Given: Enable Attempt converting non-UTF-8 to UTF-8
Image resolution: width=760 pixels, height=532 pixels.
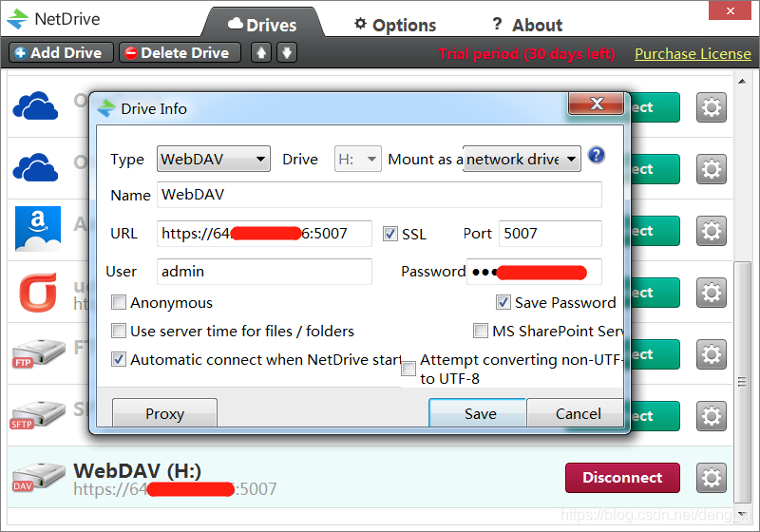Looking at the screenshot, I should [408, 369].
